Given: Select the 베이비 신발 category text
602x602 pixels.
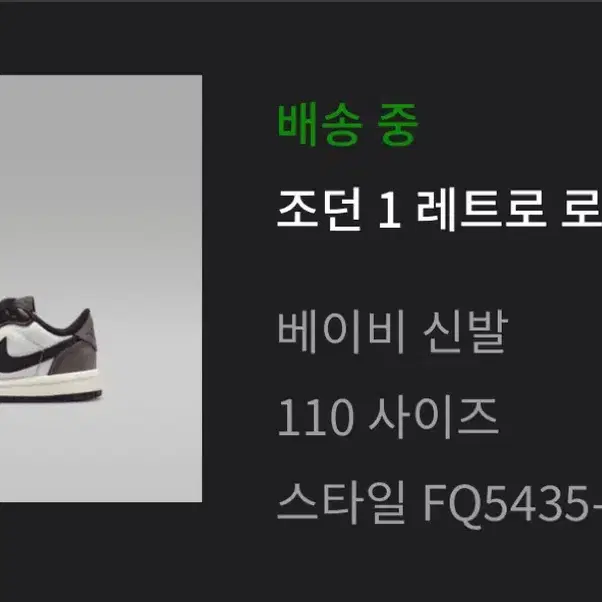Looking at the screenshot, I should pyautogui.click(x=392, y=332).
